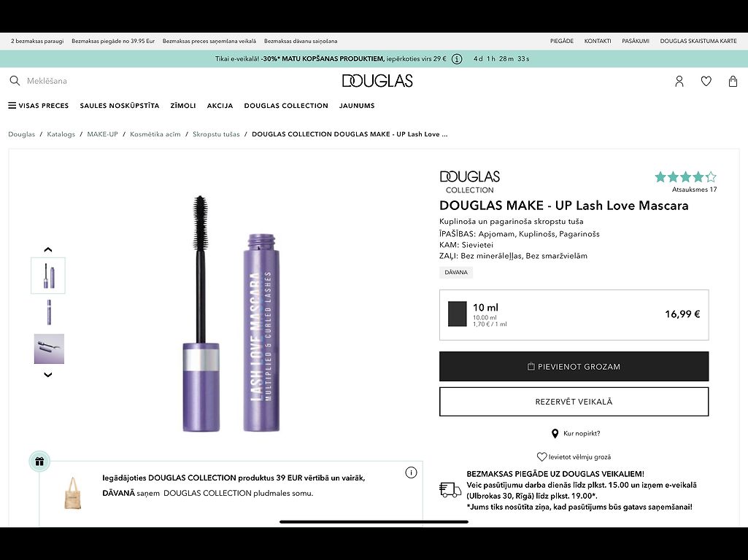Click the teal gift box icon

[39, 462]
